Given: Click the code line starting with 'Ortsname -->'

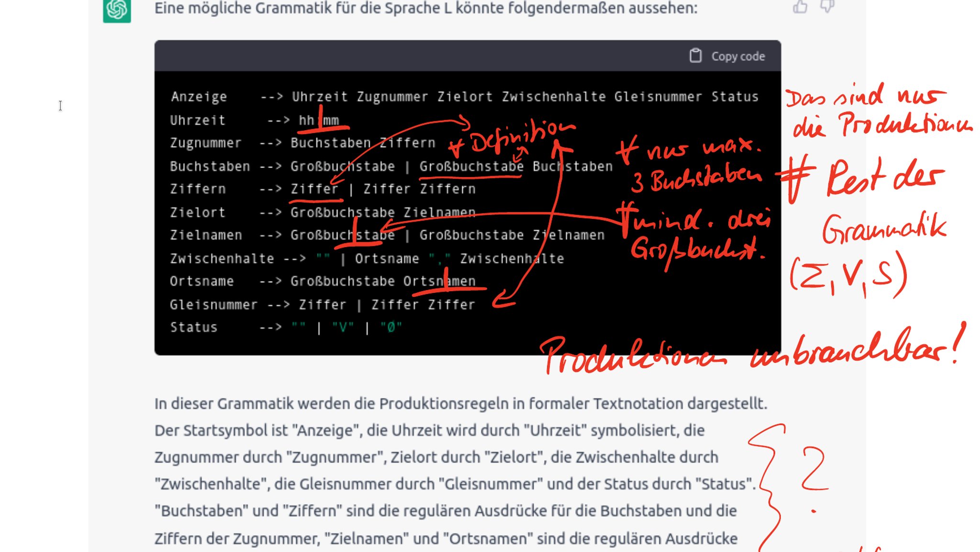Looking at the screenshot, I should point(323,281).
